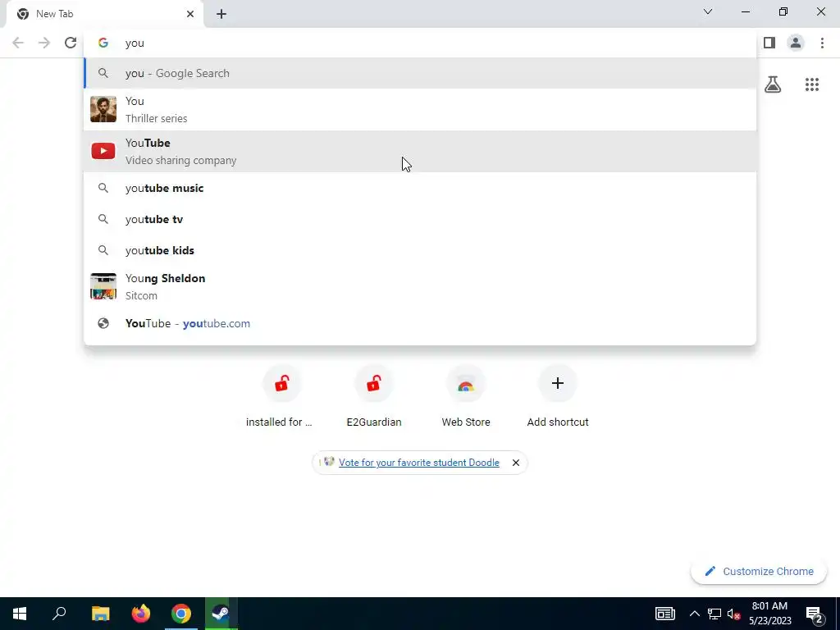
Task: Open the side panel icon
Action: 769,43
